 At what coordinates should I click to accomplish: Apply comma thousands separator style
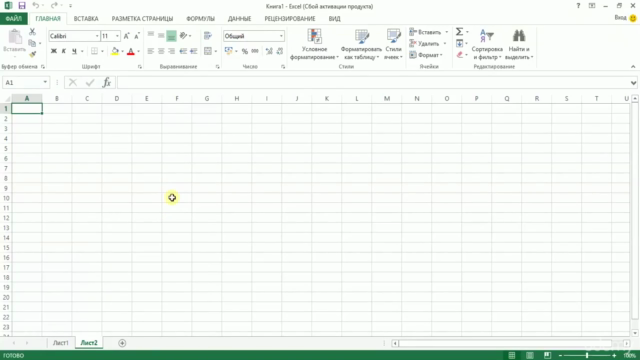point(255,51)
